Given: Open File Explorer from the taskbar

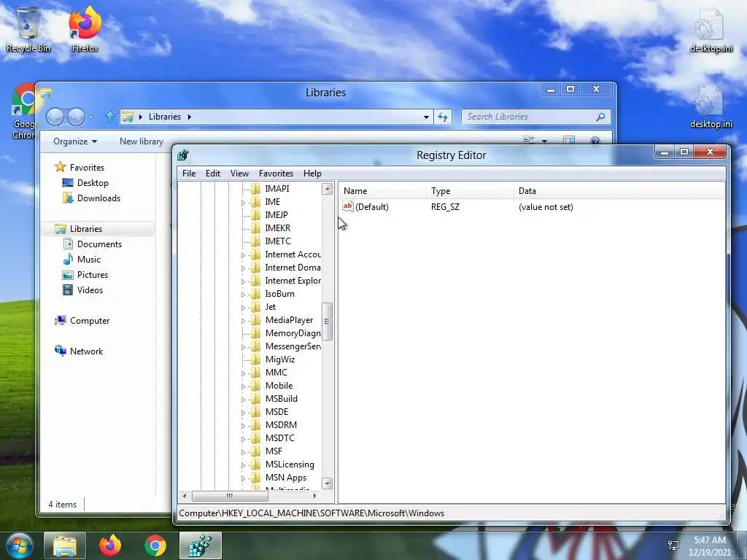Looking at the screenshot, I should (65, 545).
